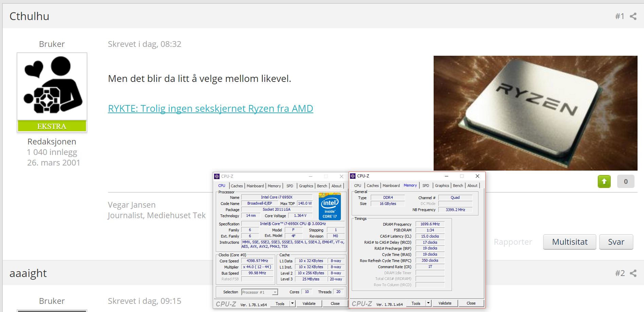
Task: Click the Instructions list box
Action: (x=293, y=244)
